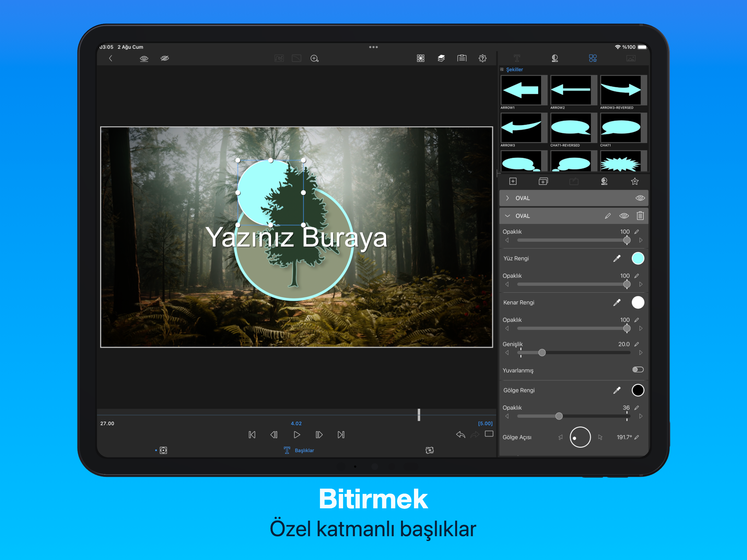Click the star favorites icon

[635, 181]
